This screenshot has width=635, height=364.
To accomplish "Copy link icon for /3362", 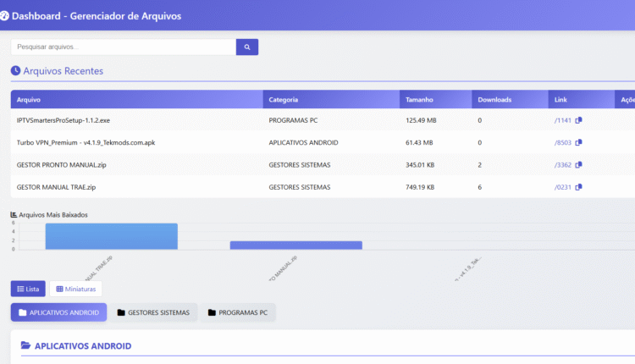I will click(x=579, y=165).
